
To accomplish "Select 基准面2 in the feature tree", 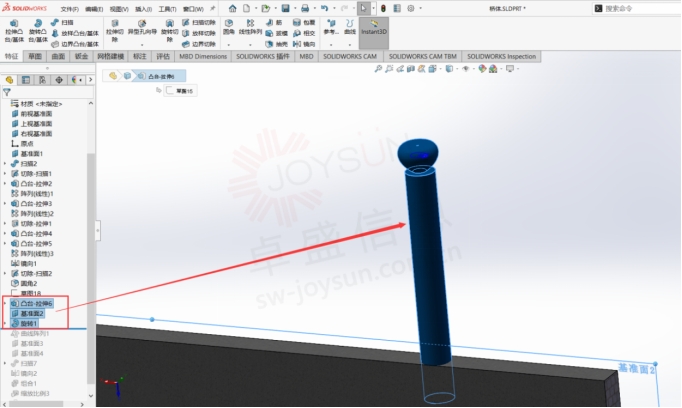I will pyautogui.click(x=27, y=313).
